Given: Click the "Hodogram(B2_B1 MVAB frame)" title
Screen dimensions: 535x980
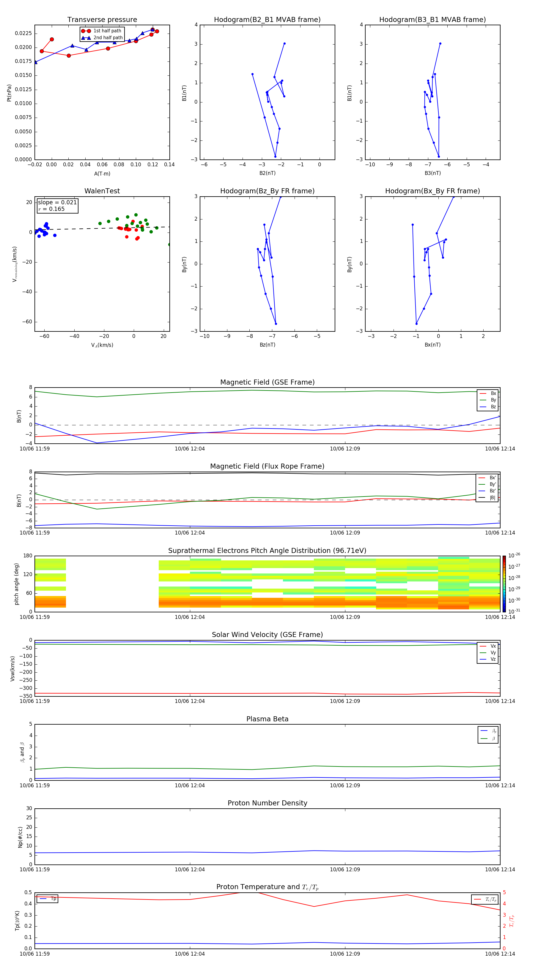Looking at the screenshot, I should 267,20.
